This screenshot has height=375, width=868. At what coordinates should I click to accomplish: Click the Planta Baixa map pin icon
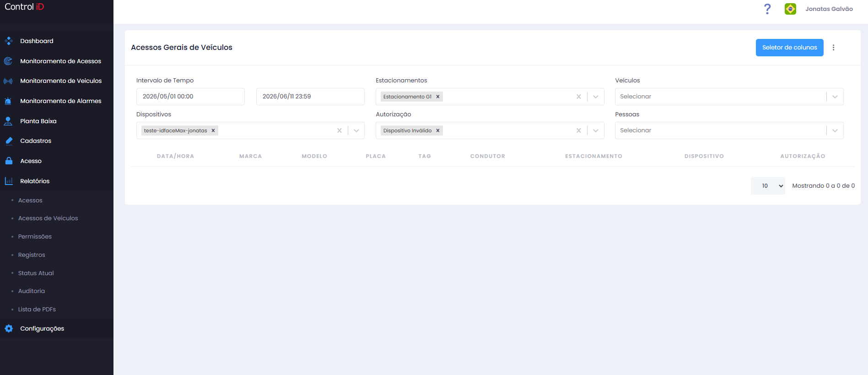[x=8, y=121]
